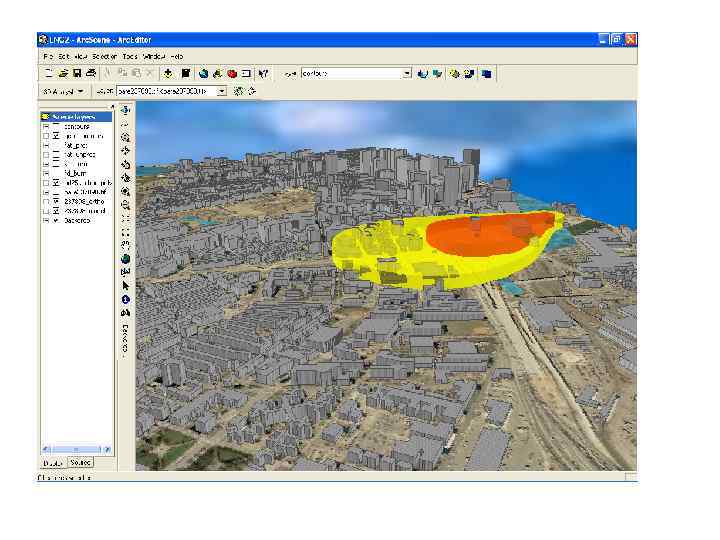Click the table of contents scroll-right arrow
Screen dimensions: 720x540
click(107, 449)
